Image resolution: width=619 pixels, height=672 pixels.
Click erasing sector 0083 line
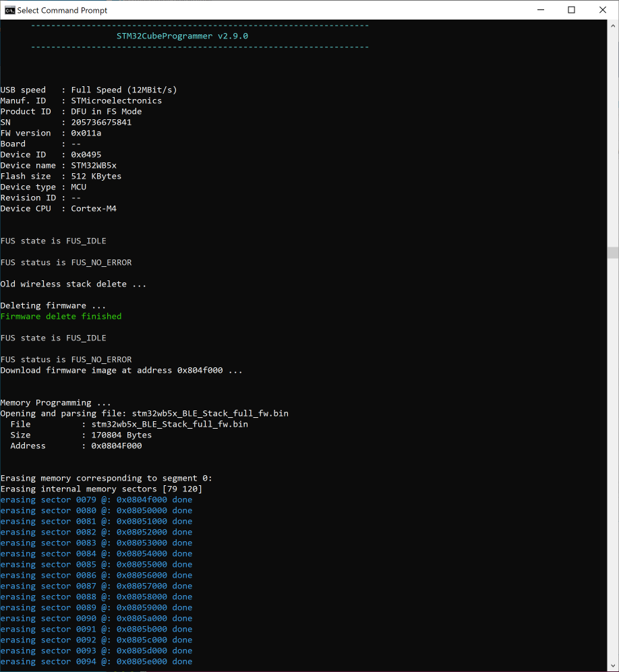tap(96, 543)
